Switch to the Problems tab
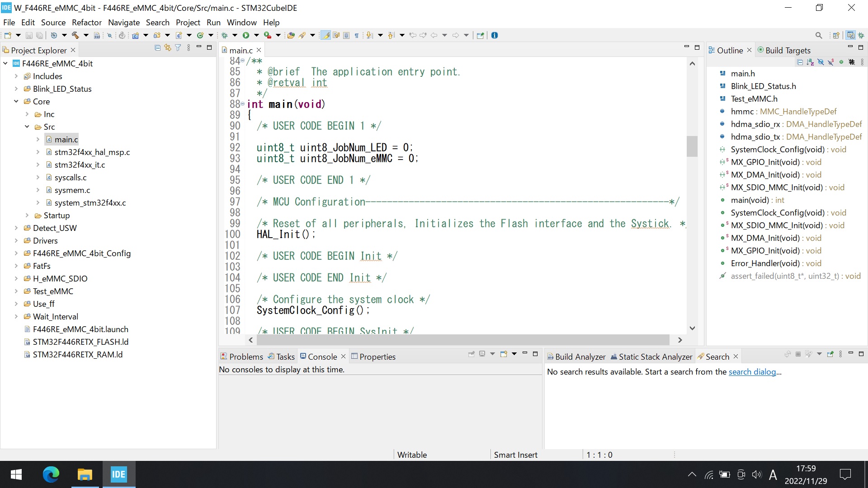868x488 pixels. [242, 357]
